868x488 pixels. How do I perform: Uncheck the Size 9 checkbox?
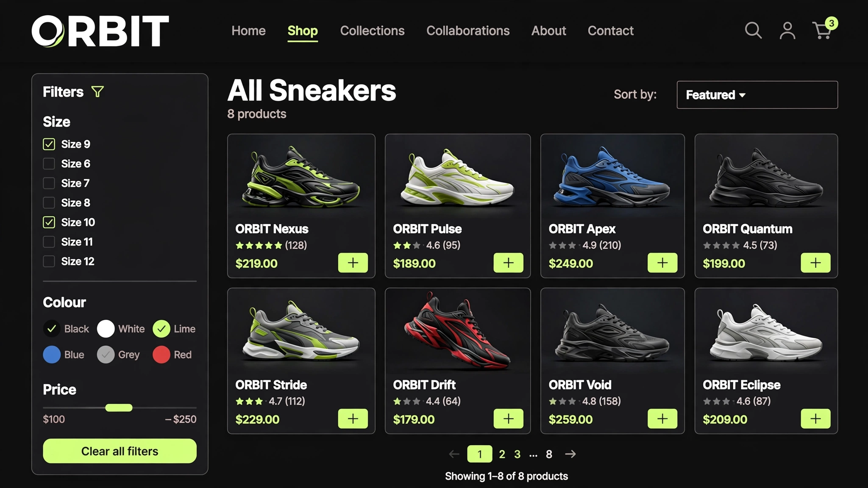click(x=49, y=144)
